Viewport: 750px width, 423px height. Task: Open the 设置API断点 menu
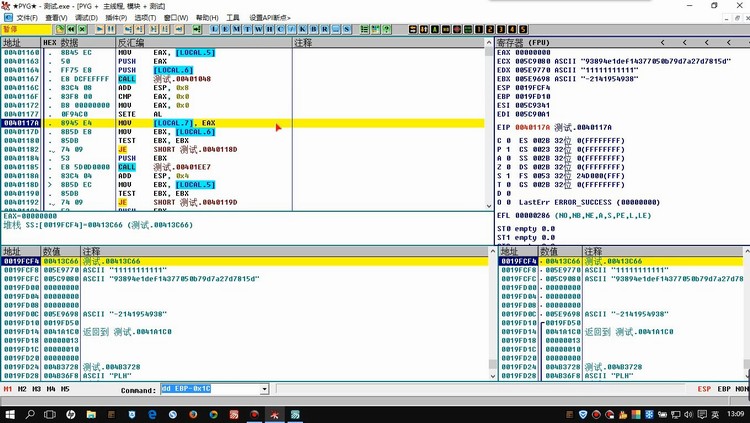[270, 18]
